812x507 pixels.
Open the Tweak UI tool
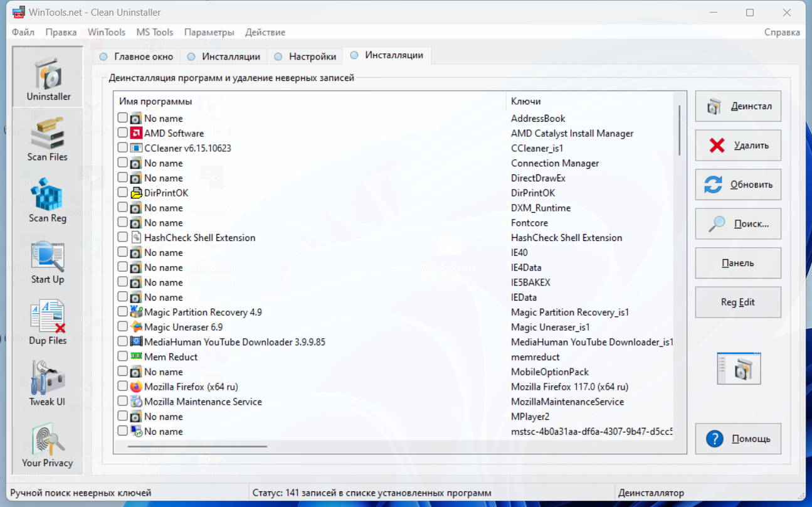[48, 383]
